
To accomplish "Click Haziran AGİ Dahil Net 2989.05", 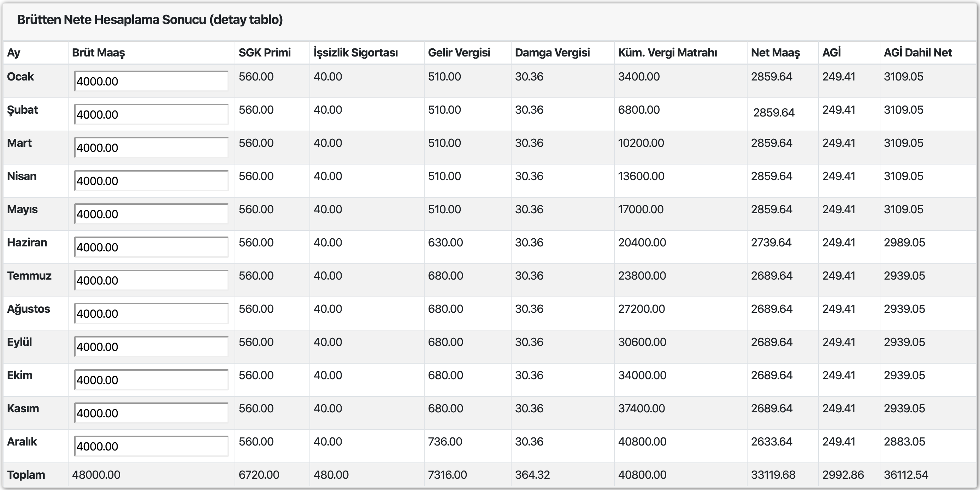I will tap(904, 243).
